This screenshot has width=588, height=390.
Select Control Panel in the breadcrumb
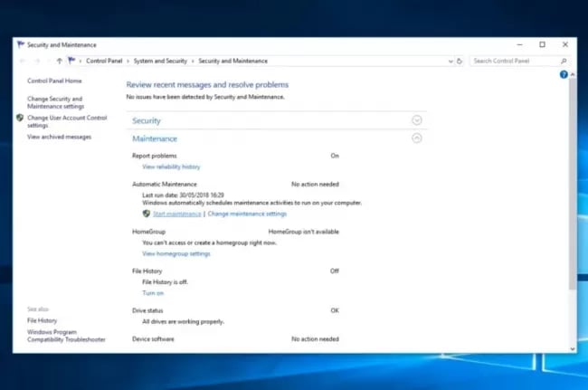104,61
